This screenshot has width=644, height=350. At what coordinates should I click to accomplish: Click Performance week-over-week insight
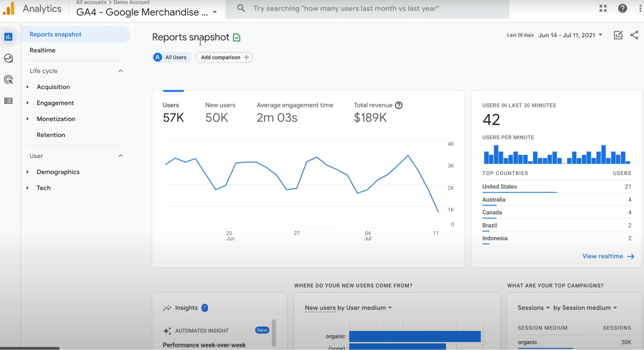click(x=204, y=345)
